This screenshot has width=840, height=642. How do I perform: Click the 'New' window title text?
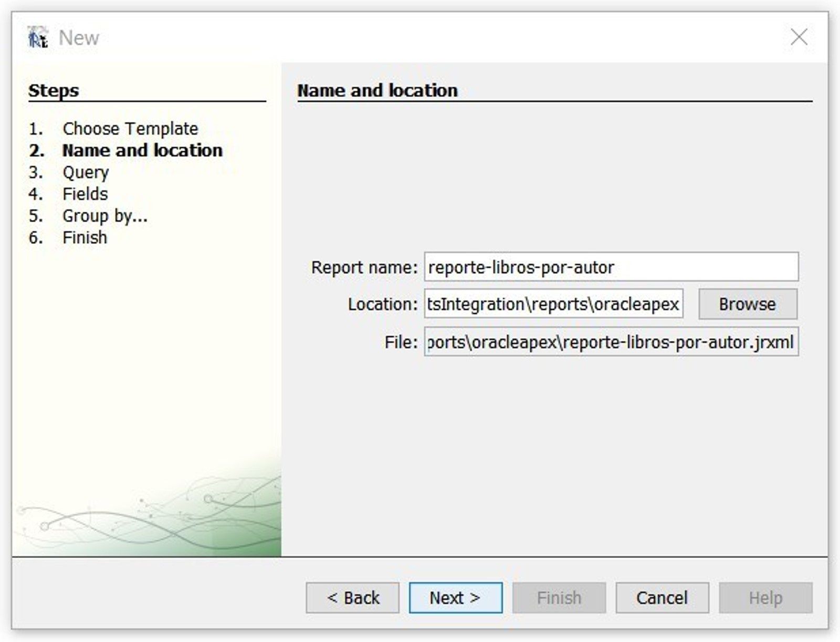pyautogui.click(x=79, y=38)
